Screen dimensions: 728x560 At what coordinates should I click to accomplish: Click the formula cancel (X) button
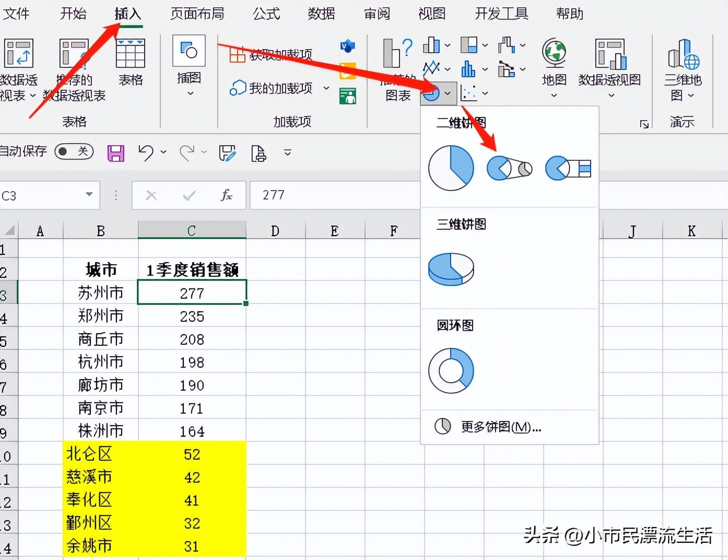tap(151, 195)
